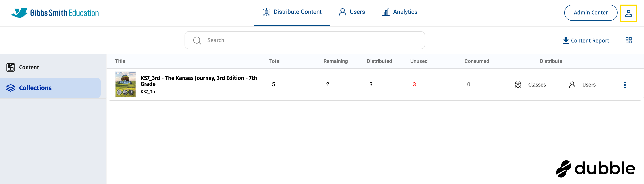Open the user profile icon
Image resolution: width=644 pixels, height=184 pixels.
[628, 13]
